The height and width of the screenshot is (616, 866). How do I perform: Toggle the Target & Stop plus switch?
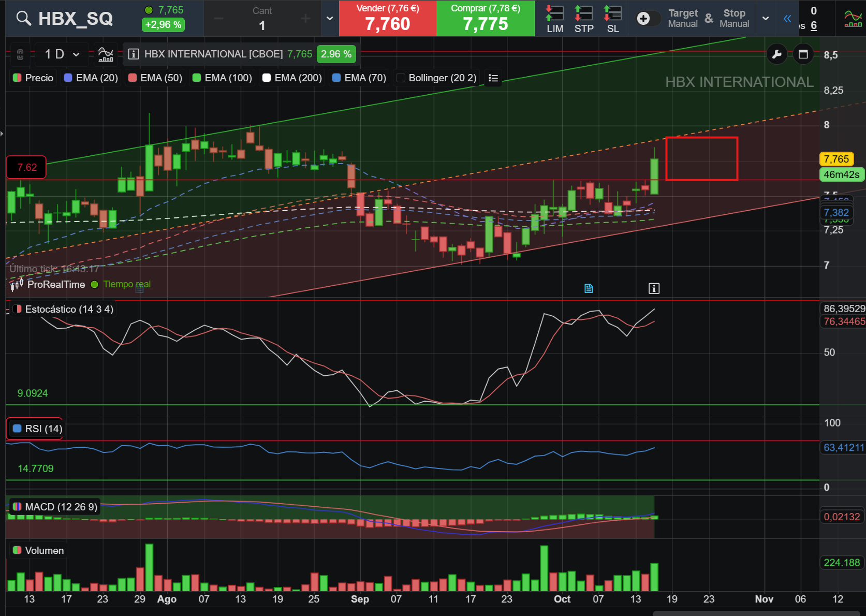647,19
